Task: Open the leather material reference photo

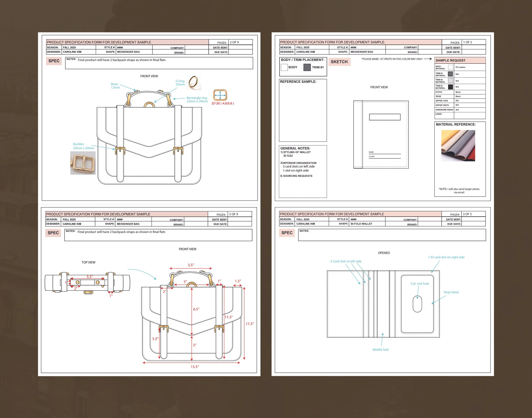Action: pyautogui.click(x=458, y=146)
